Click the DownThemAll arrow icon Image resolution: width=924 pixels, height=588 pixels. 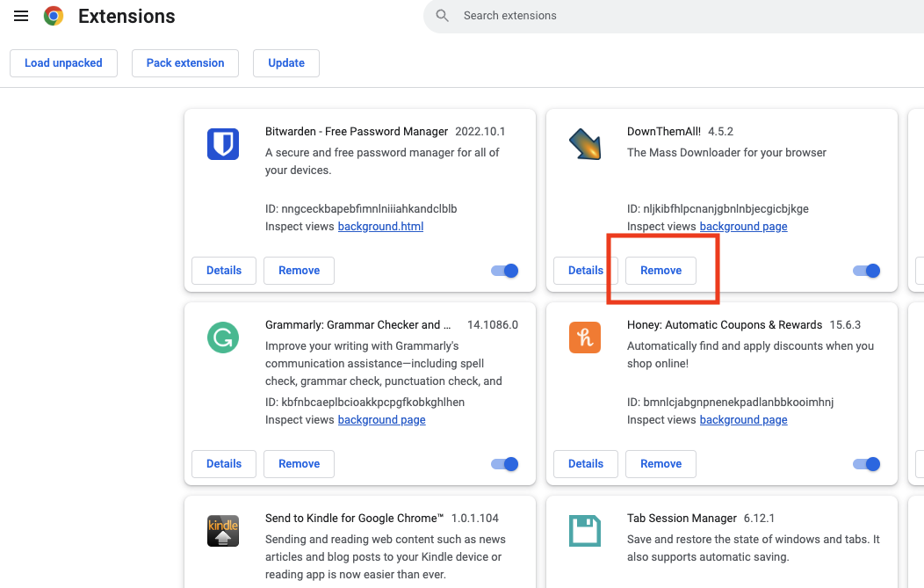(x=585, y=144)
